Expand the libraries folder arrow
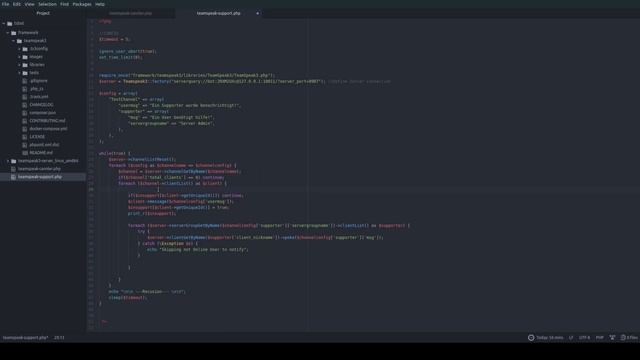The height and width of the screenshot is (360, 640). pos(19,65)
